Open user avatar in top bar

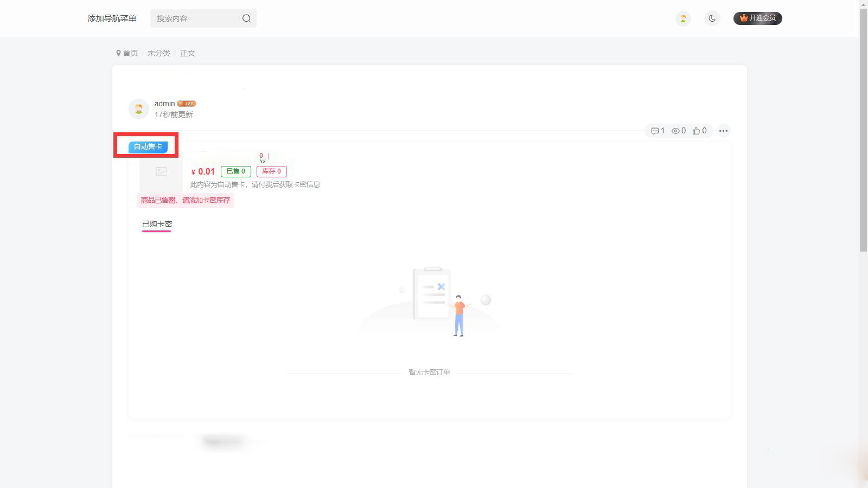coord(683,18)
